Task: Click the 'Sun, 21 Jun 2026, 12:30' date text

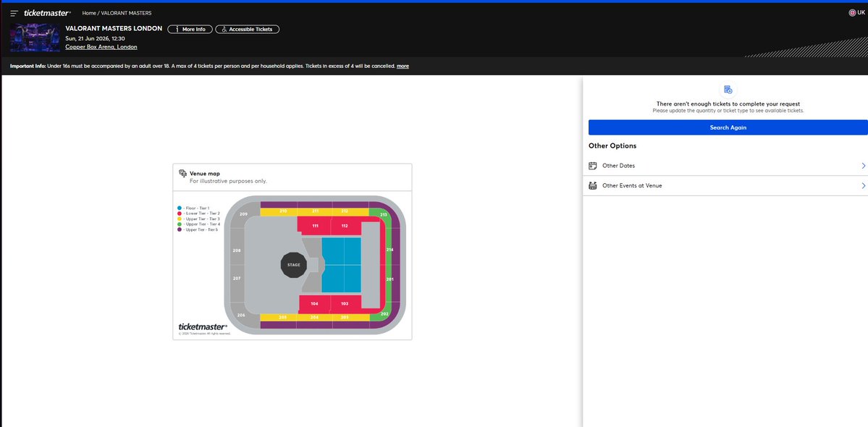Action: 96,38
